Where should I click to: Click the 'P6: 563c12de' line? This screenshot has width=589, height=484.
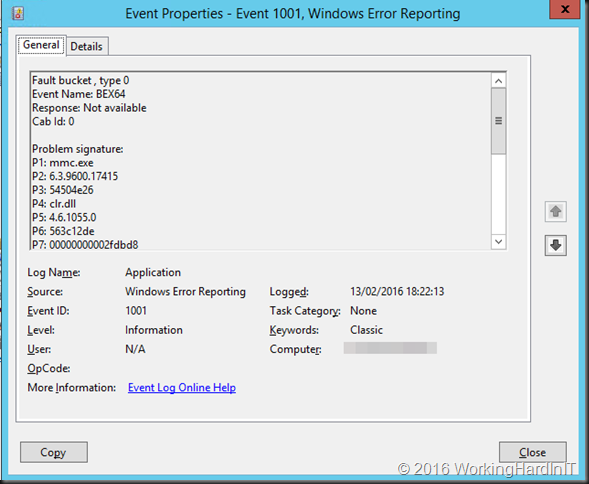coord(63,231)
